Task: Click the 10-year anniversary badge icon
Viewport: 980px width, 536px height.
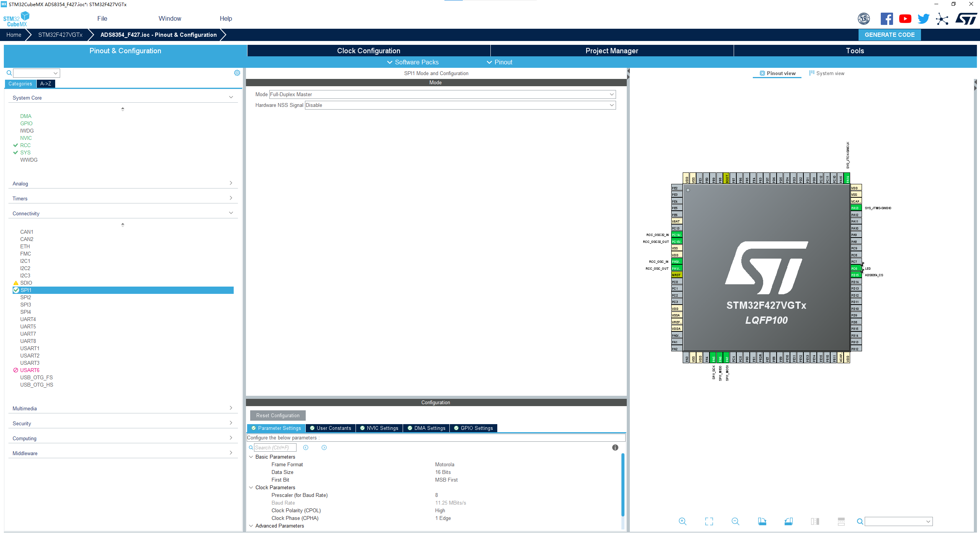Action: point(864,19)
